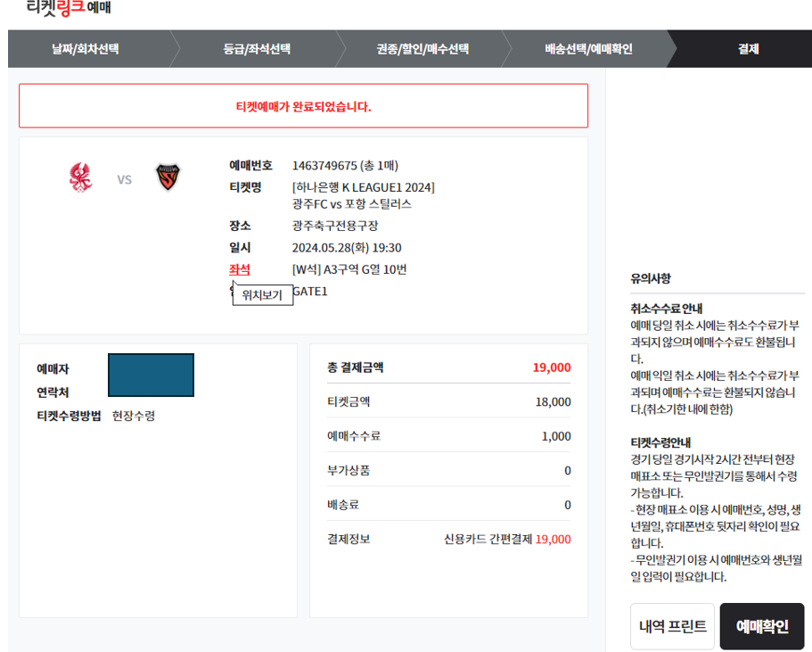Click the 현장수령 pickup method text
Screen dimensions: 812x652
(134, 416)
